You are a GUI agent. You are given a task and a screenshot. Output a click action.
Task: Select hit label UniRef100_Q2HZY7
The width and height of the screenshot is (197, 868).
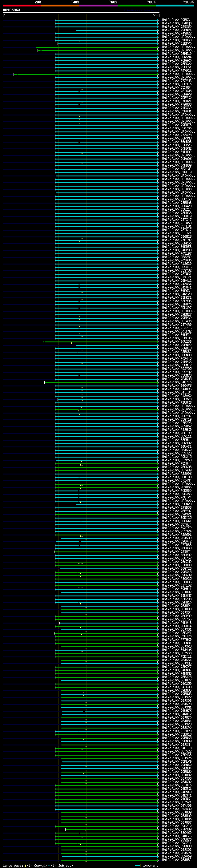click(x=177, y=667)
